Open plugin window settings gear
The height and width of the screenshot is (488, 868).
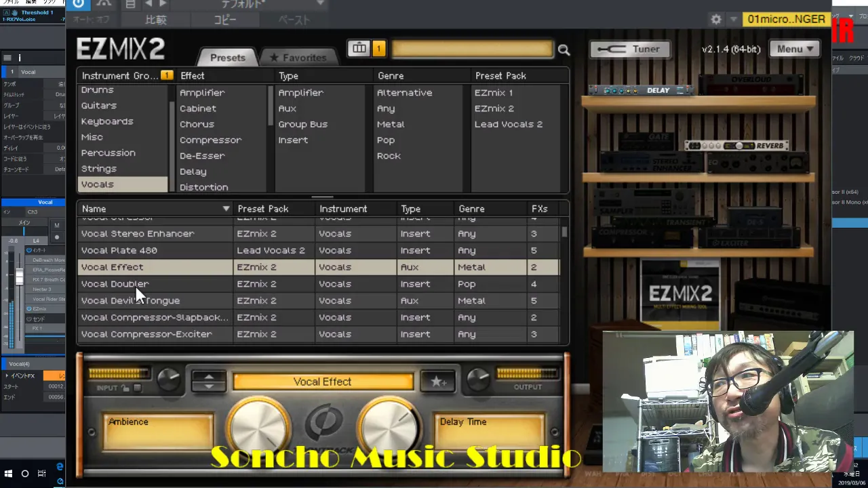(x=717, y=20)
